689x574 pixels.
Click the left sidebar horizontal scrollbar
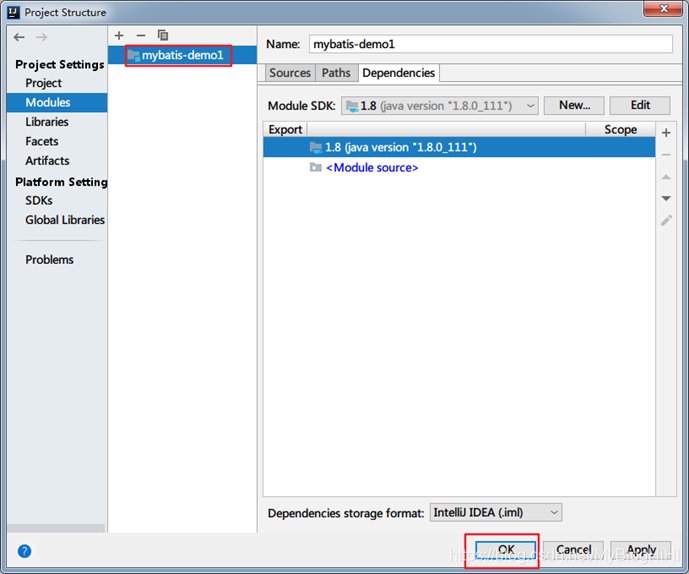[x=56, y=528]
